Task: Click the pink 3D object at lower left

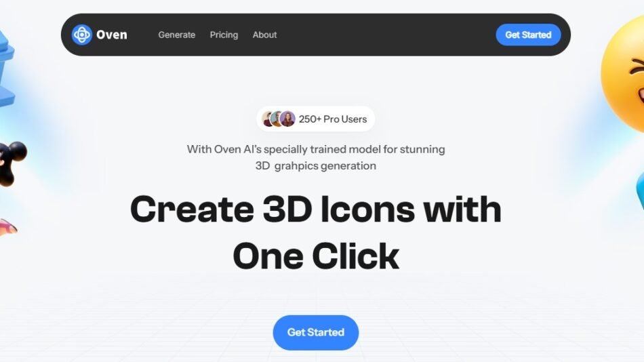Action: click(x=8, y=227)
